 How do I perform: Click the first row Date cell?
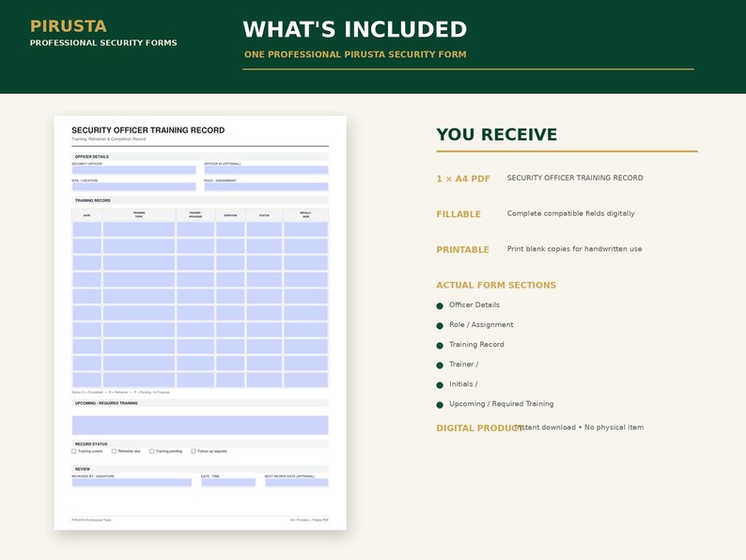pyautogui.click(x=86, y=230)
